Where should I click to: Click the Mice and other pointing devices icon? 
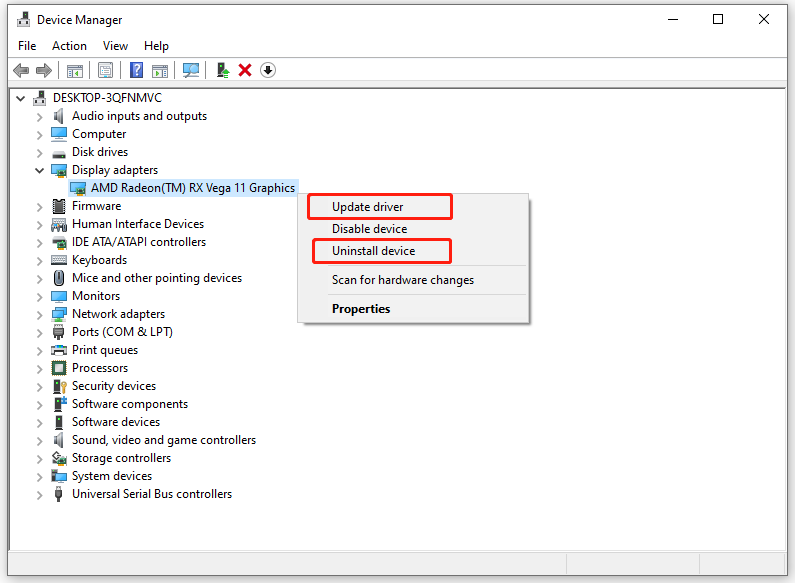[59, 278]
